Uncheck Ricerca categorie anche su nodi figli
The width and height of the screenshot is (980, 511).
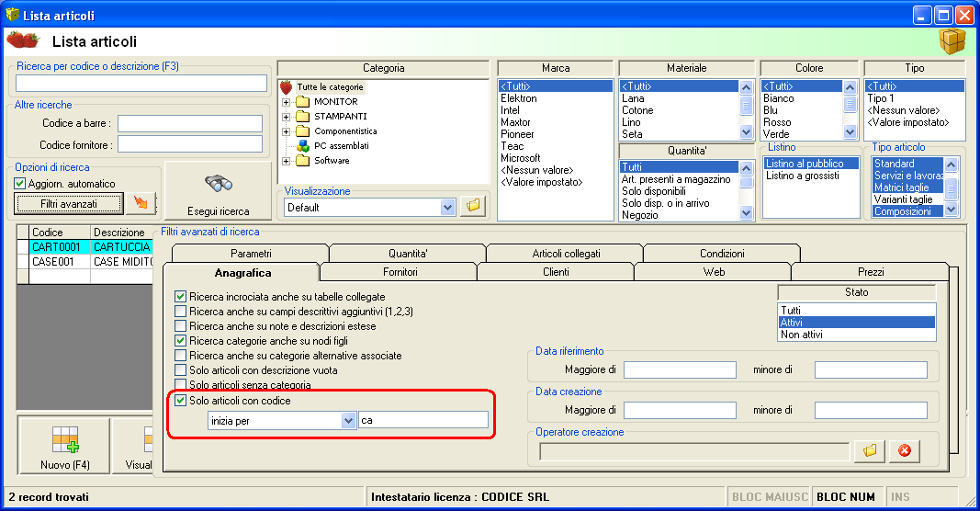pyautogui.click(x=181, y=340)
